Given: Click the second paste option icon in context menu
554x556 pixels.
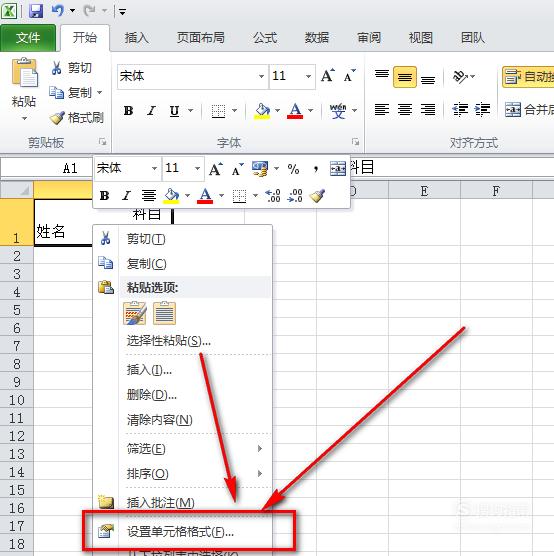Looking at the screenshot, I should 164,313.
